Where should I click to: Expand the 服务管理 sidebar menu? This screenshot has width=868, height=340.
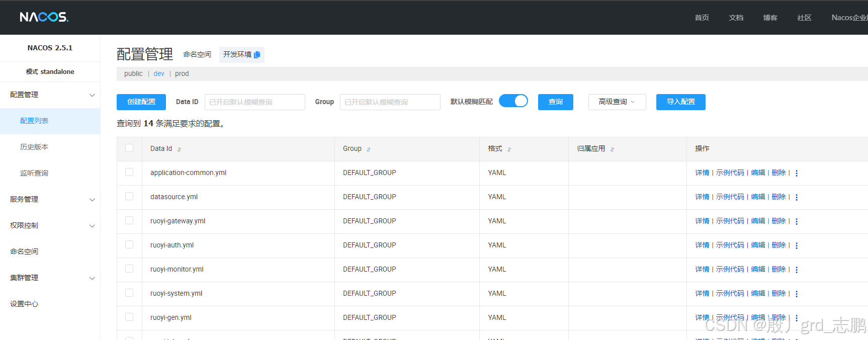(x=50, y=200)
